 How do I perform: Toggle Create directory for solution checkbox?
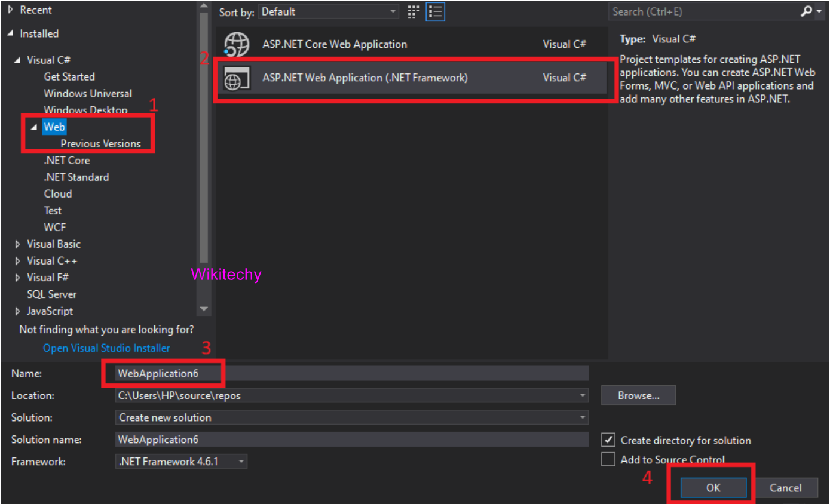click(x=608, y=440)
